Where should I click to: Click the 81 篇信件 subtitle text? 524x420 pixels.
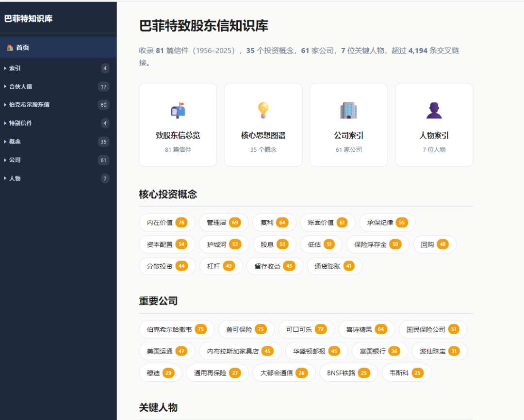click(178, 150)
